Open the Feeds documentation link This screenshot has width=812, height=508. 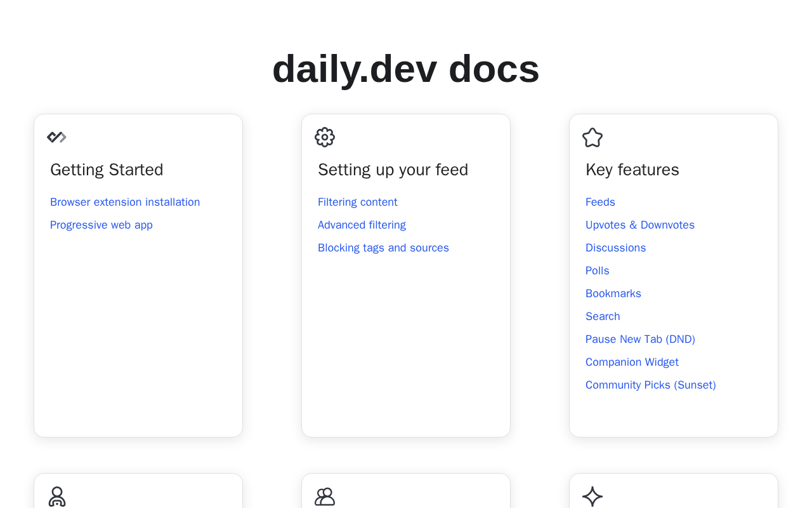(600, 202)
